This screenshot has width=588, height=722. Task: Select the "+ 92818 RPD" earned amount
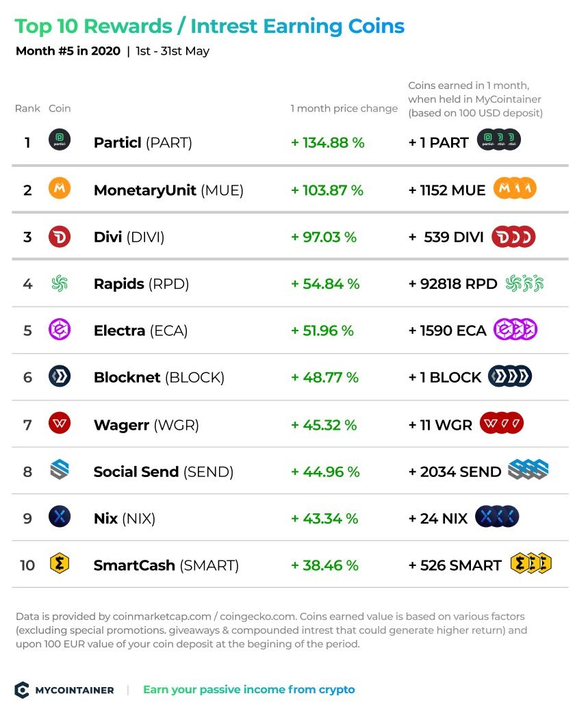[452, 283]
